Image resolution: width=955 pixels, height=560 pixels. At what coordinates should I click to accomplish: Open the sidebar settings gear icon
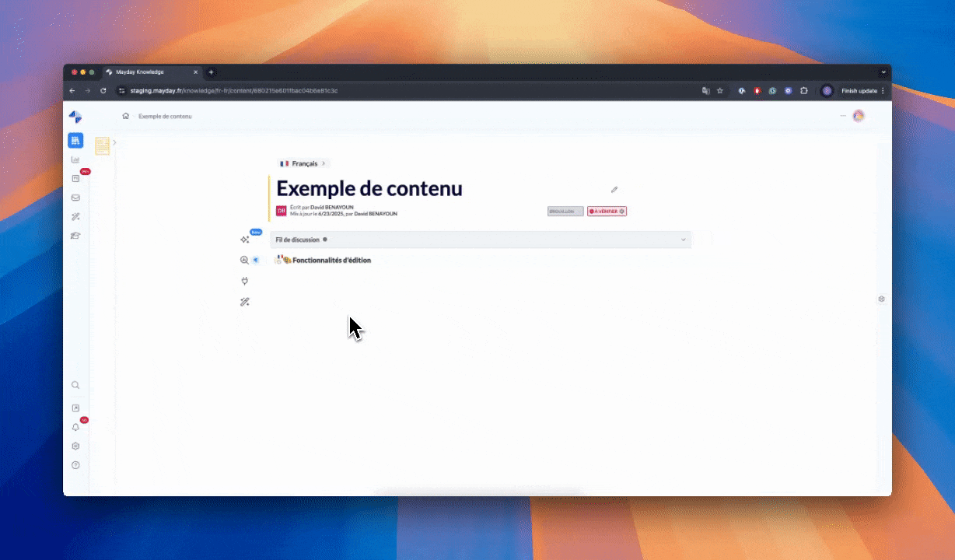[x=75, y=446]
